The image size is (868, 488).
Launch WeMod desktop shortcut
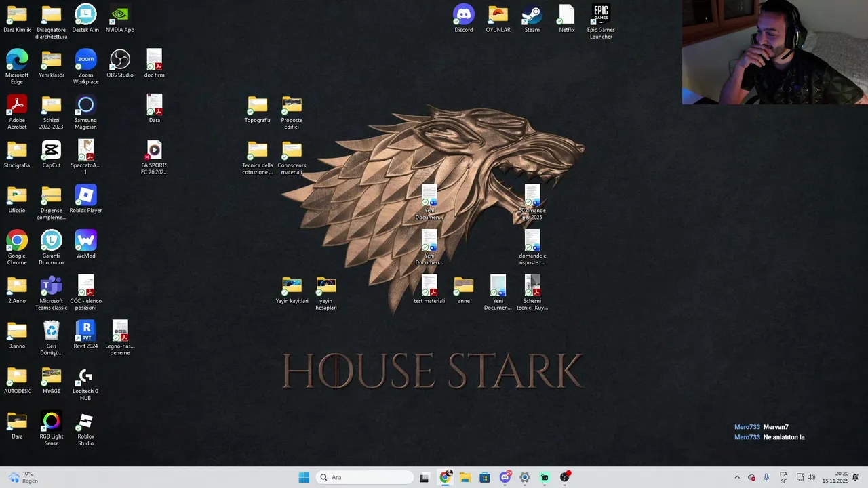point(85,245)
